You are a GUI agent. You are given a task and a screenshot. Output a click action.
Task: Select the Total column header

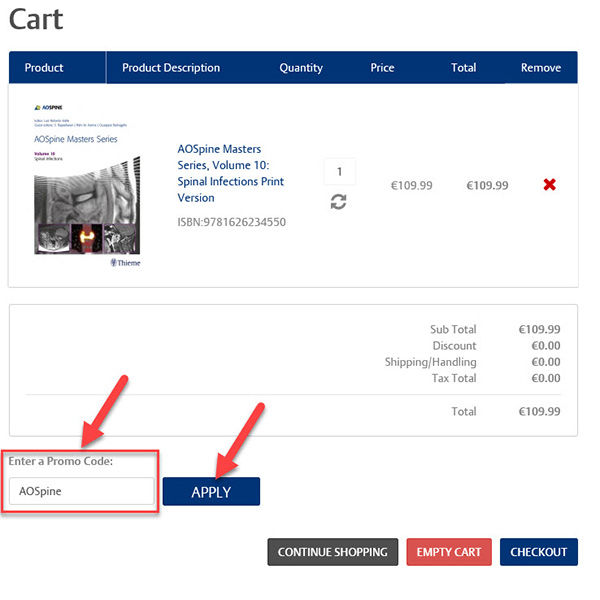[463, 68]
